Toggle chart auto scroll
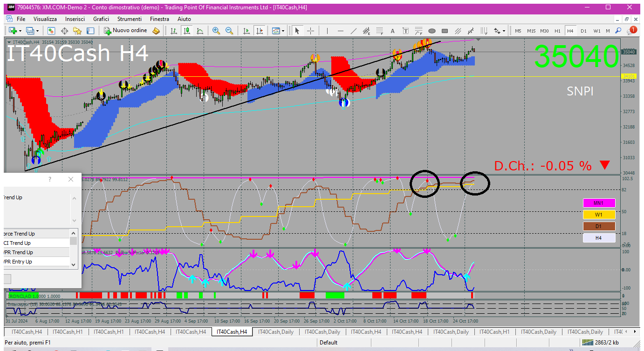644x351 pixels. [247, 31]
